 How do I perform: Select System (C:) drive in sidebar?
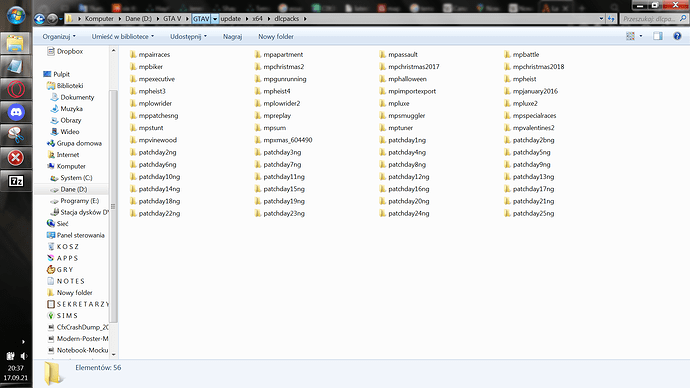pos(76,178)
